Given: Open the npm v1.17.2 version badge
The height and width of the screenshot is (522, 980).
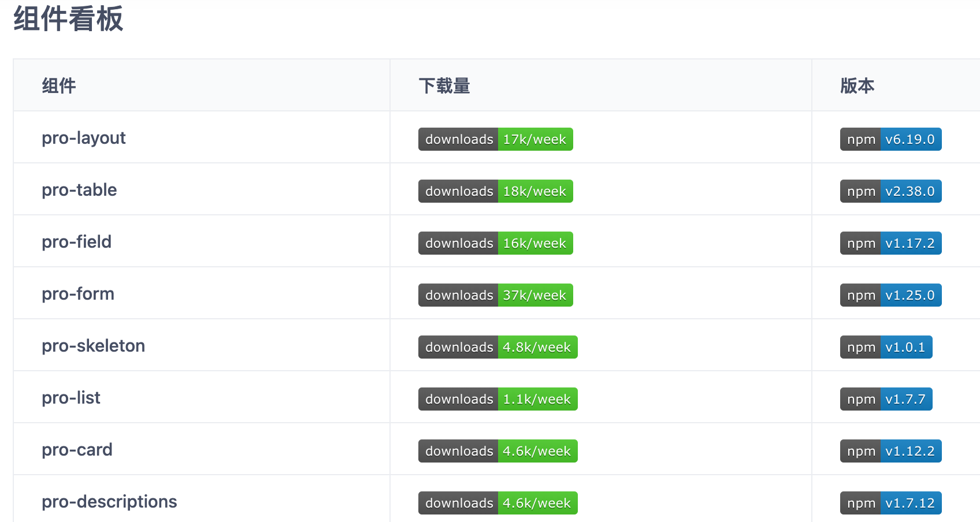Looking at the screenshot, I should click(891, 243).
